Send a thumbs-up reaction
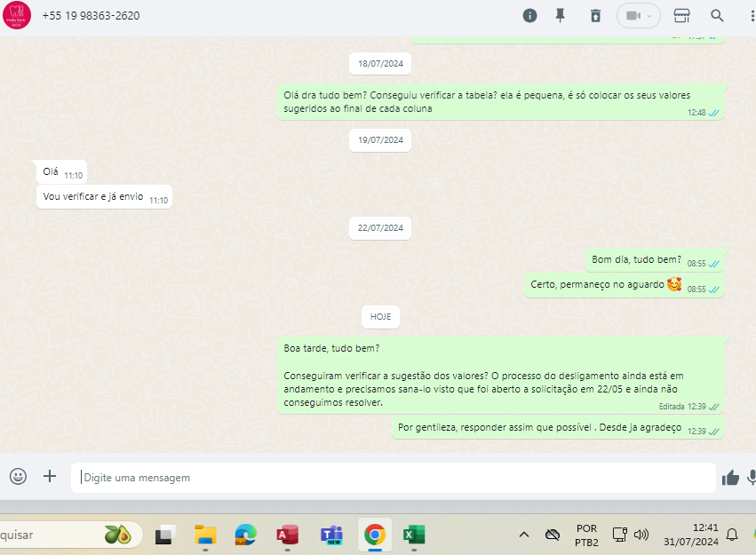Image resolution: width=756 pixels, height=555 pixels. pyautogui.click(x=730, y=478)
